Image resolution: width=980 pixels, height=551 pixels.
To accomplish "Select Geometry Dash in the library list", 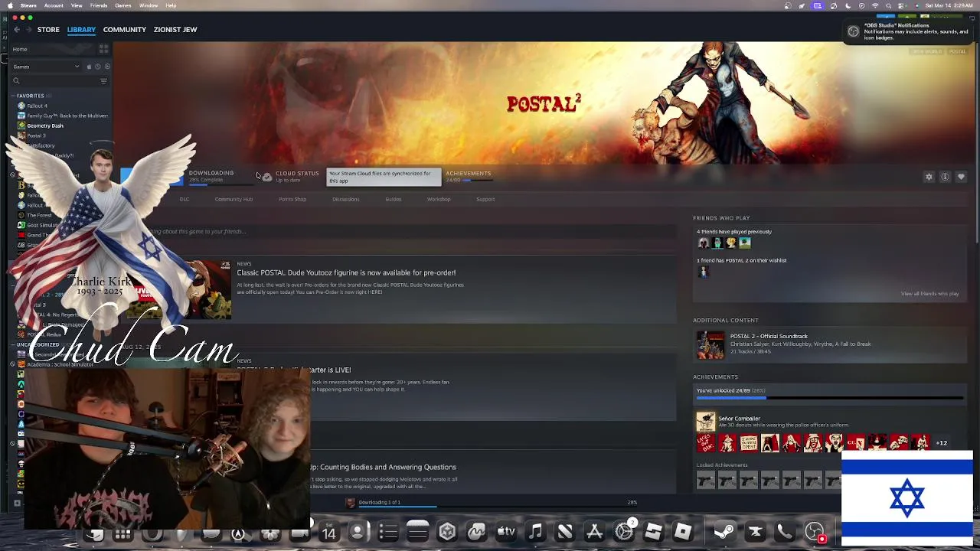I will point(45,126).
